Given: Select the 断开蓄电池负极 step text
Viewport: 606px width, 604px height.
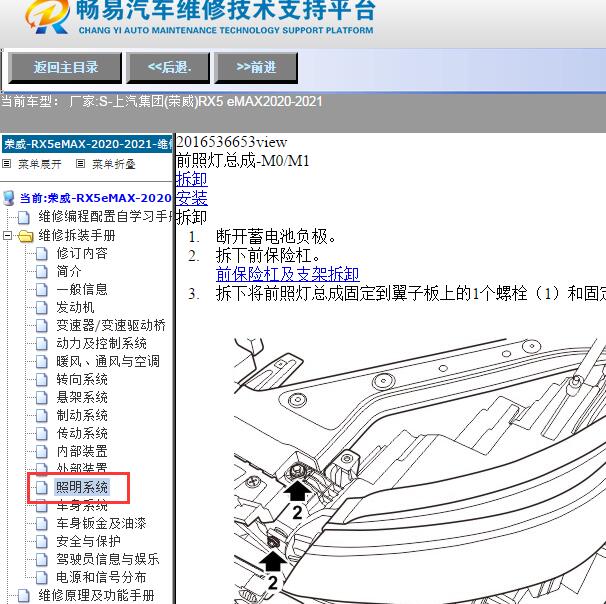Looking at the screenshot, I should (x=276, y=236).
